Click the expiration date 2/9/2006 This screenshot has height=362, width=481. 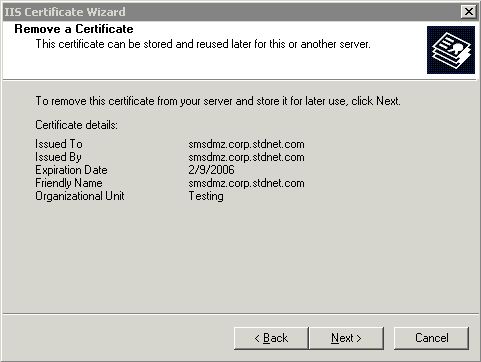tap(211, 170)
